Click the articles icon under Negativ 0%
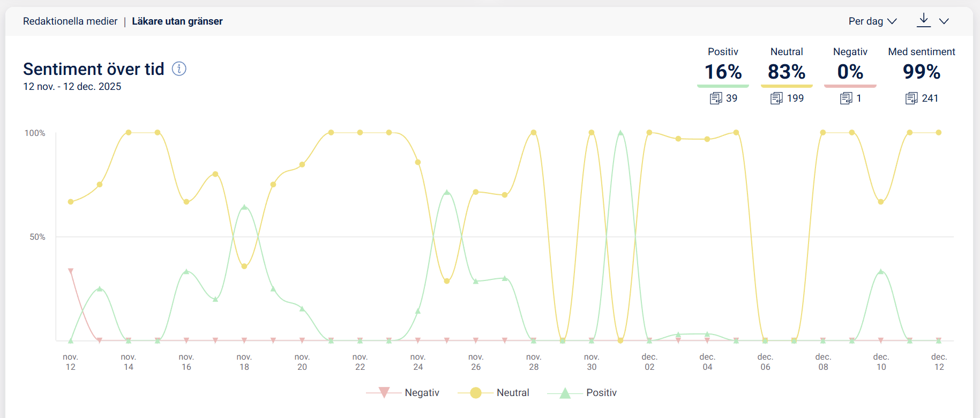 [x=846, y=98]
